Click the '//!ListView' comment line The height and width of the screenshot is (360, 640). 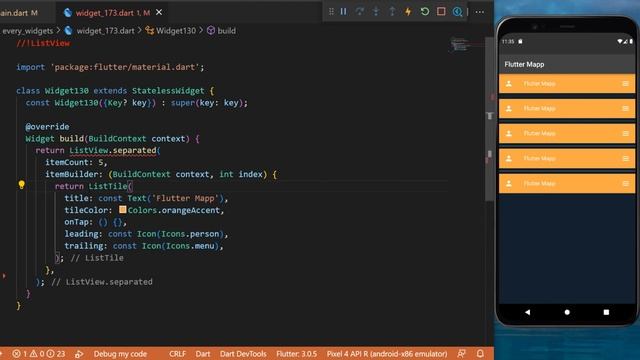click(43, 43)
